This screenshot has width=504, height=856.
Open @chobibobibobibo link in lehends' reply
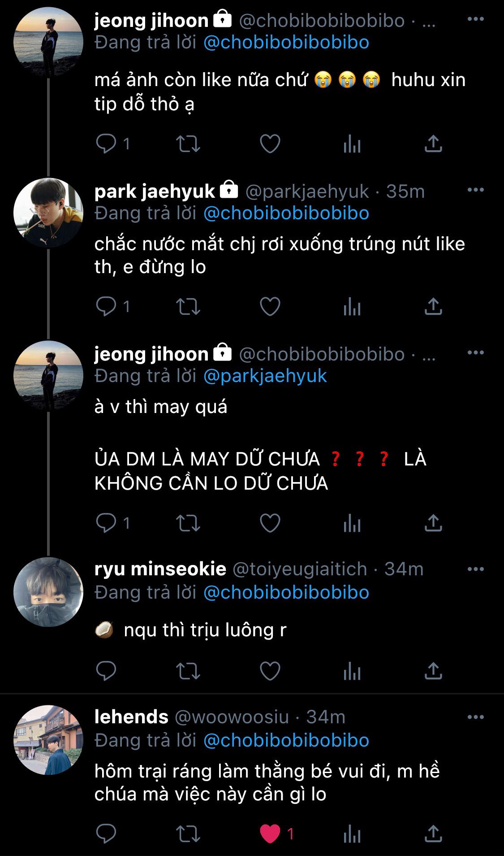286,740
